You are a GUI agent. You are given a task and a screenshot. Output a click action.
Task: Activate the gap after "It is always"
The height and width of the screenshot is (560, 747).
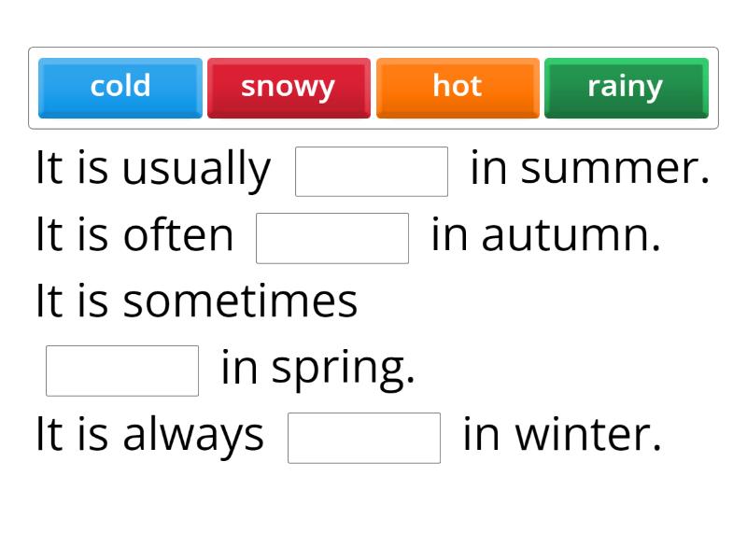(x=364, y=438)
